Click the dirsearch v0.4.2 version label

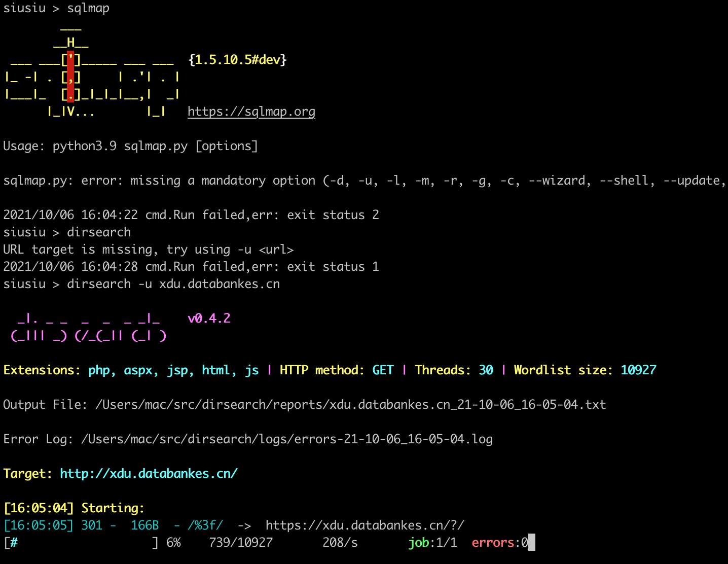pyautogui.click(x=209, y=318)
